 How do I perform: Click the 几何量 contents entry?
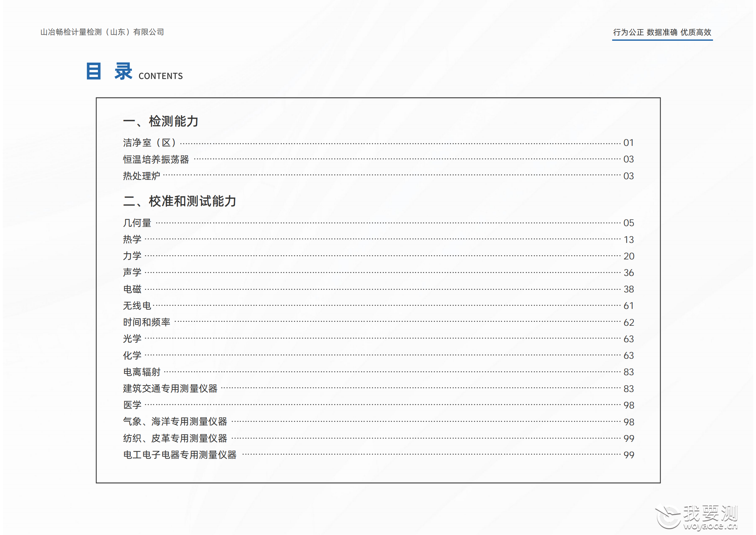(378, 223)
